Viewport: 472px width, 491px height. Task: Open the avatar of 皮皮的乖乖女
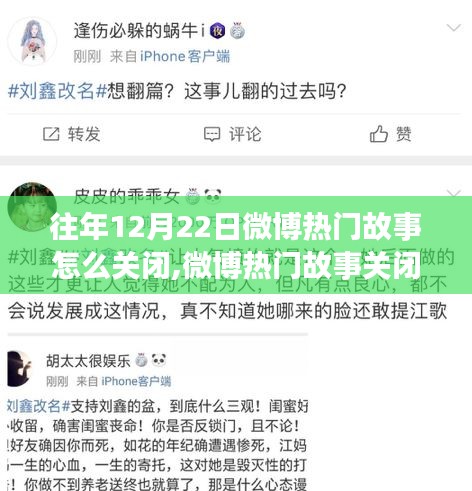pyautogui.click(x=32, y=207)
